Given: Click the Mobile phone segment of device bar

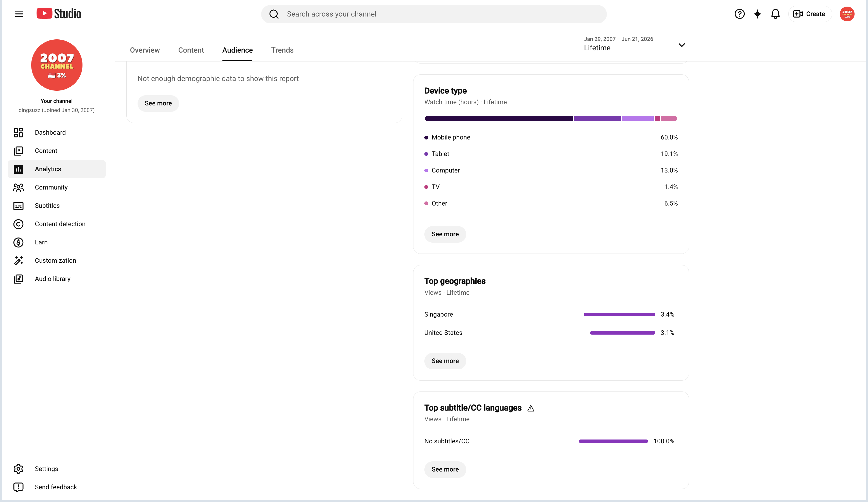Looking at the screenshot, I should click(x=499, y=119).
